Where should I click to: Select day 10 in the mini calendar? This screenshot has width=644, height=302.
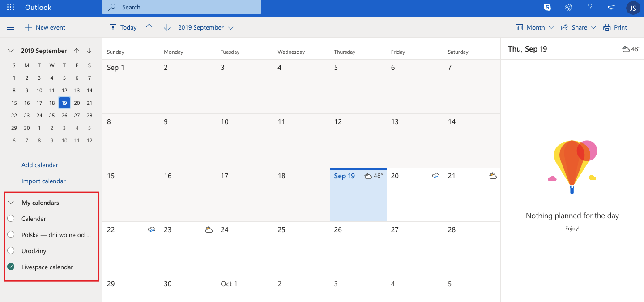(x=39, y=90)
